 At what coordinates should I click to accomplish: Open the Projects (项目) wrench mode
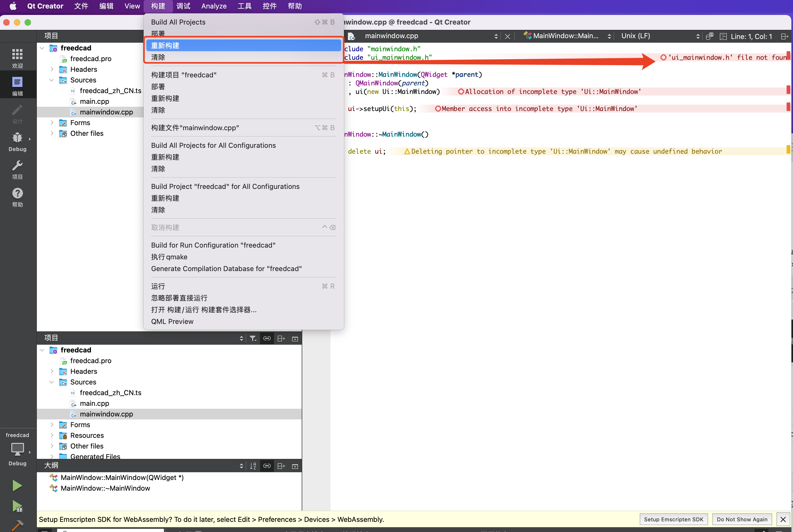click(x=17, y=170)
